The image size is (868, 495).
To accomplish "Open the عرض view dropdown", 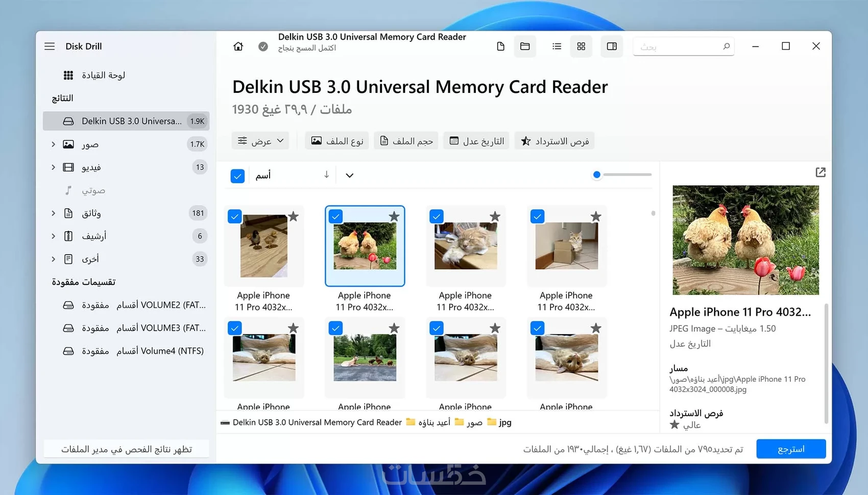I will [260, 141].
